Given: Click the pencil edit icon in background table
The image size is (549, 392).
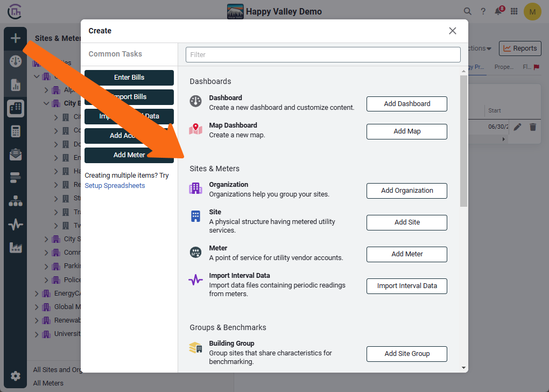Looking at the screenshot, I should [517, 127].
